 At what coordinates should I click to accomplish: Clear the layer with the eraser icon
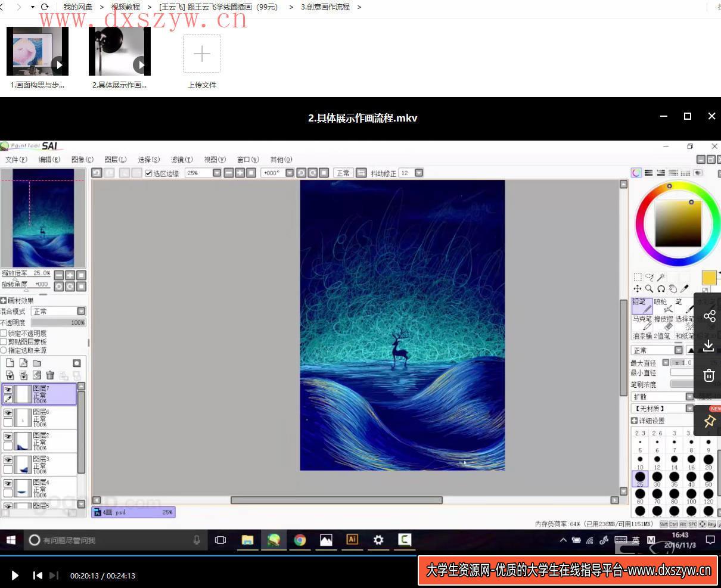pos(37,375)
